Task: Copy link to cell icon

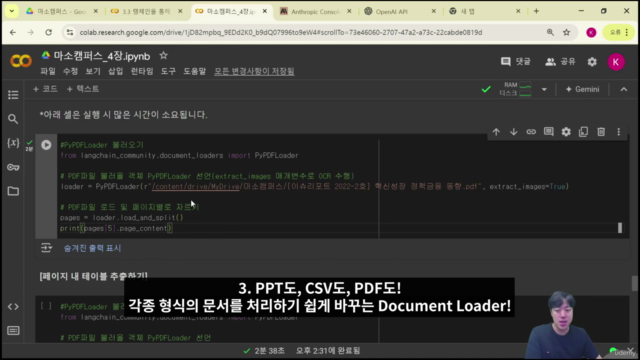Action: pyautogui.click(x=531, y=132)
